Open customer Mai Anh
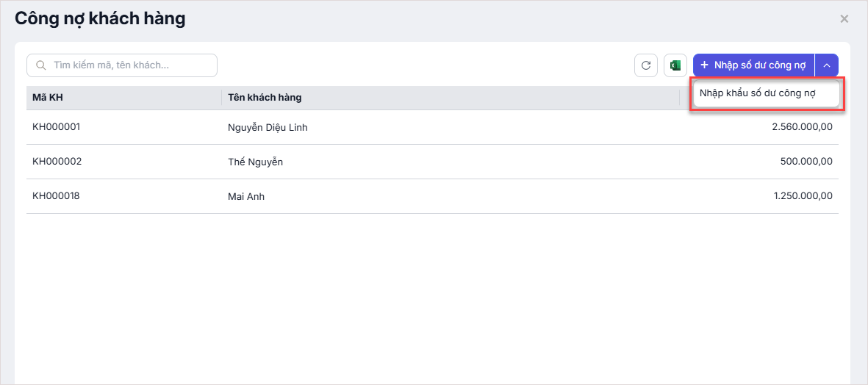 [246, 197]
